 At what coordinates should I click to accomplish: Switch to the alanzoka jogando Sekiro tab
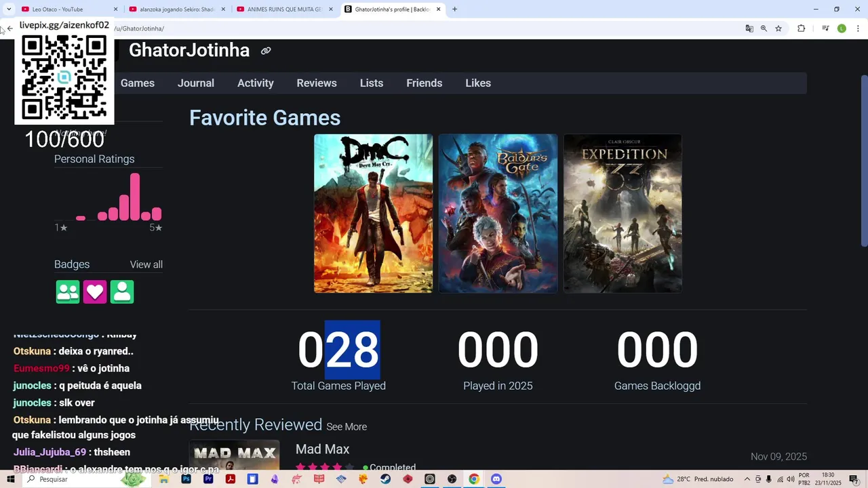177,9
